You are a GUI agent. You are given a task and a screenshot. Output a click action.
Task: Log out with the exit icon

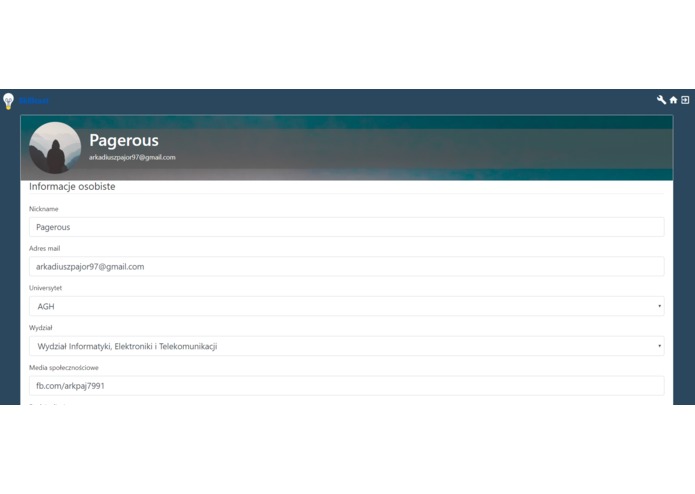(x=685, y=100)
